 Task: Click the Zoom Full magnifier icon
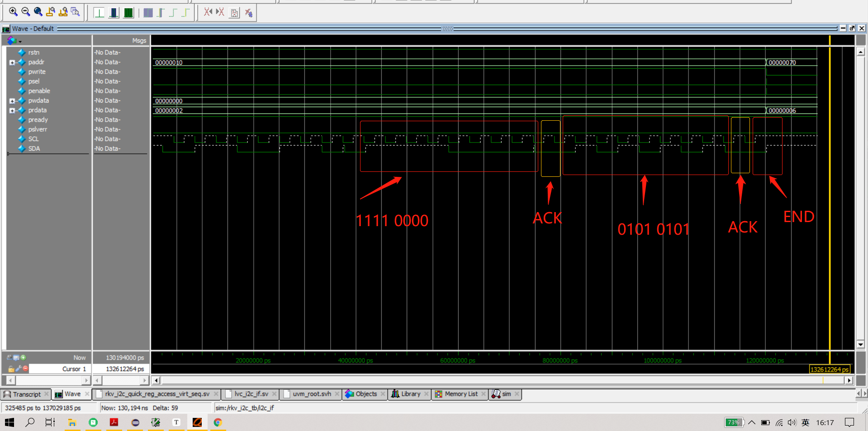(x=38, y=12)
